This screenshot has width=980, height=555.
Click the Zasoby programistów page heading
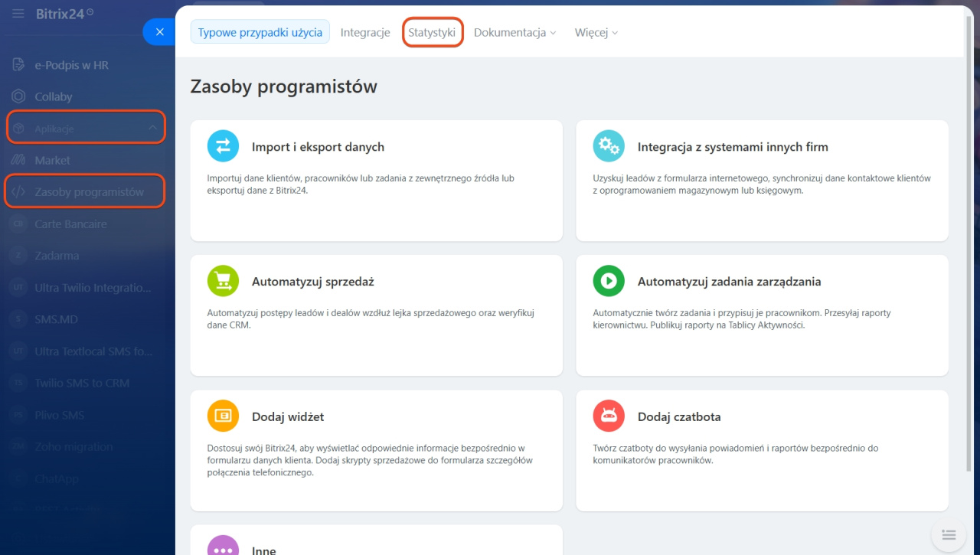[x=284, y=87]
